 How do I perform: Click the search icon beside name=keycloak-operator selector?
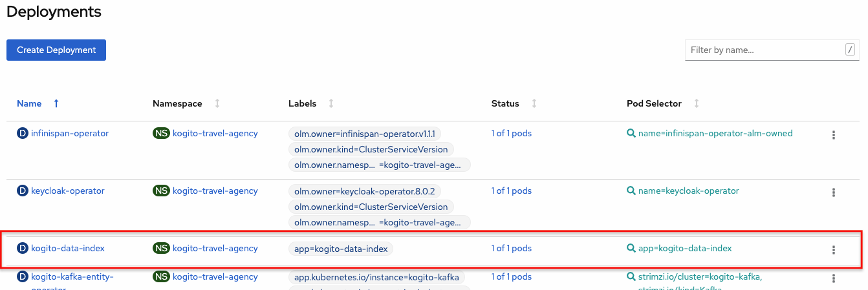[x=631, y=191]
